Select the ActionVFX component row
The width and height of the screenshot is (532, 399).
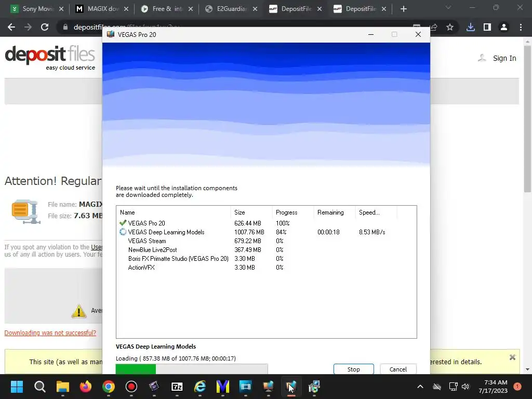[x=267, y=268]
